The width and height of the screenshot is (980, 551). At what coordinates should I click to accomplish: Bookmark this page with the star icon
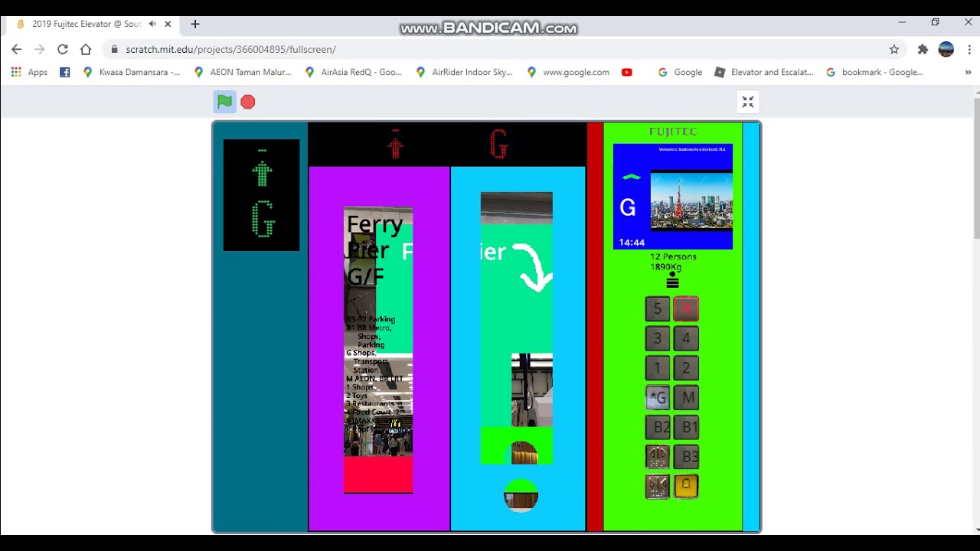point(894,49)
